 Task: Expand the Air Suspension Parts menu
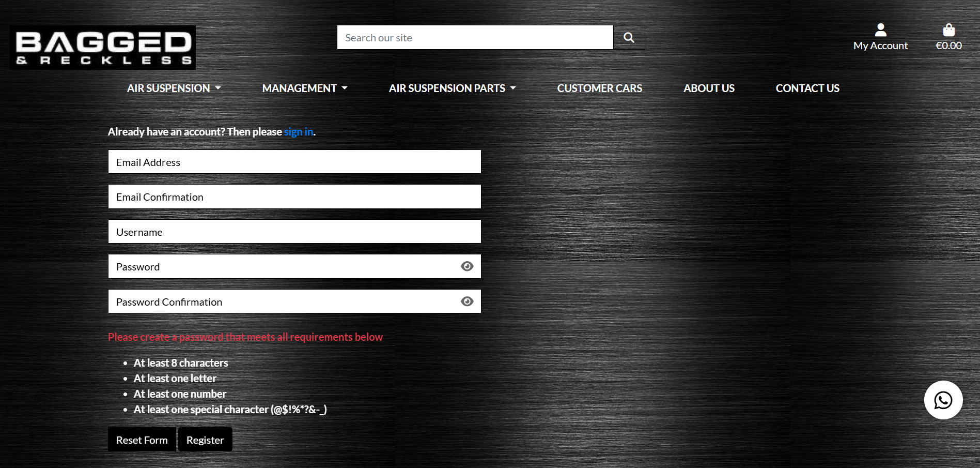[x=452, y=88]
